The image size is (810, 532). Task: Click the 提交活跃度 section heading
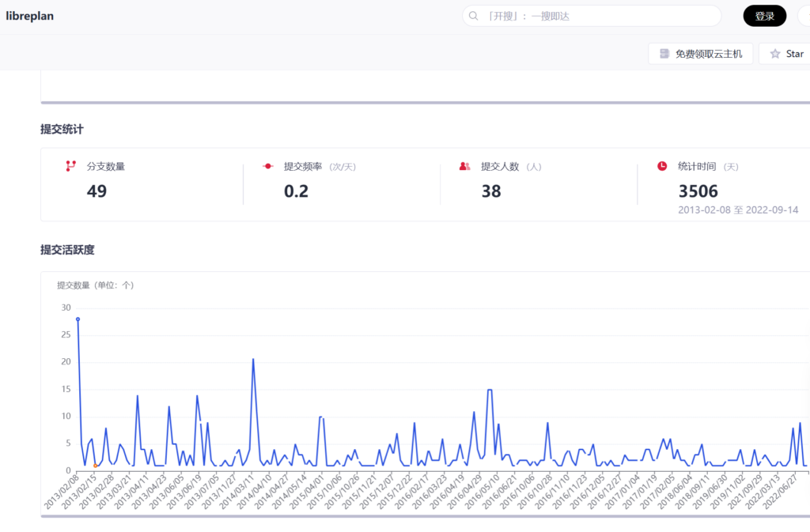(67, 250)
